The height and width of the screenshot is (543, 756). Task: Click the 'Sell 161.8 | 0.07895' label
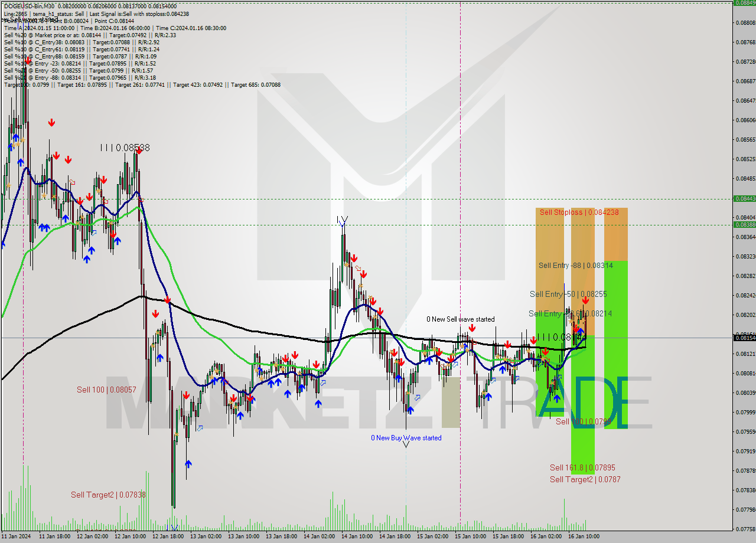pos(582,467)
